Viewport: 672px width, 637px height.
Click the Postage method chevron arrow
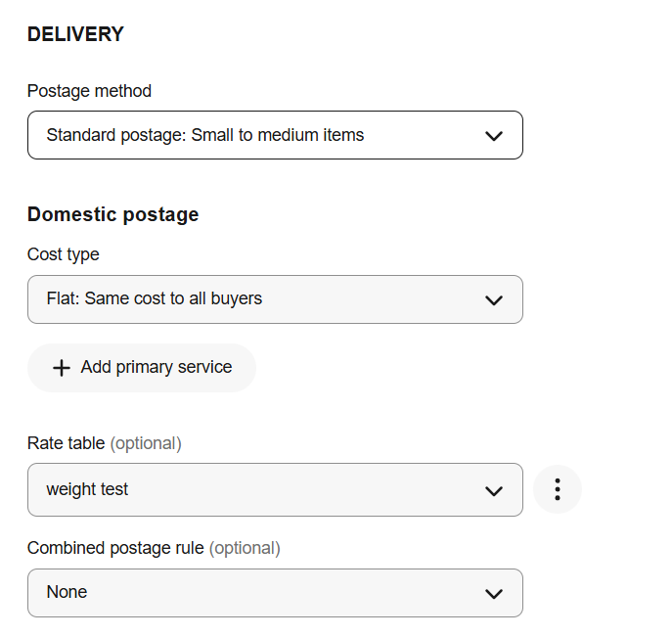click(494, 136)
